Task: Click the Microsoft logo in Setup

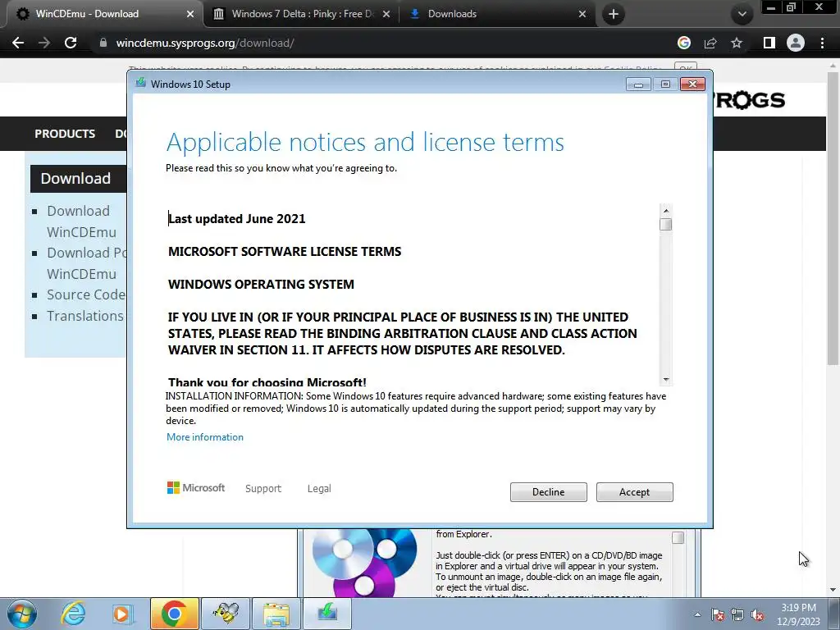Action: pyautogui.click(x=196, y=487)
